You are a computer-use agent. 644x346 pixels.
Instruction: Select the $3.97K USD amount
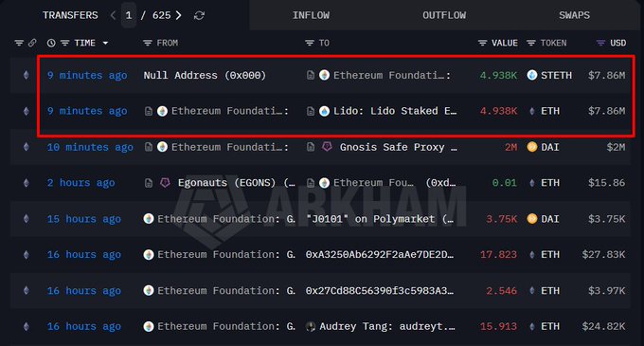tap(607, 291)
